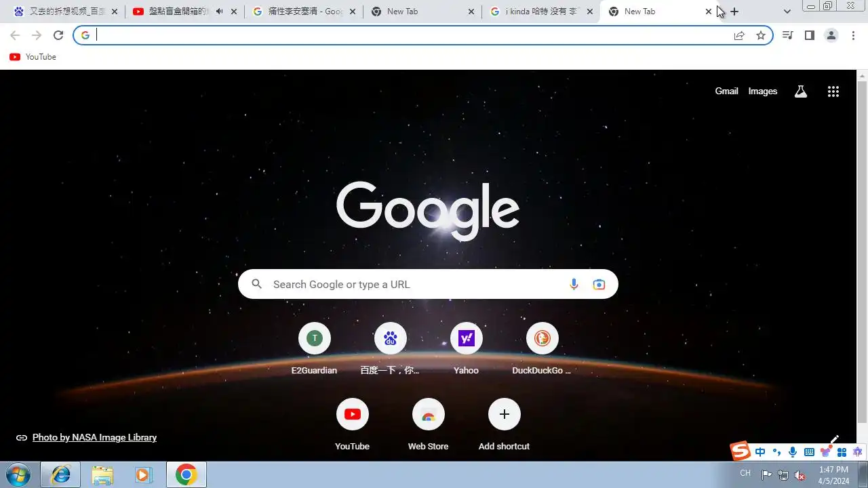The image size is (868, 488).
Task: Click the Show desktop button
Action: click(863, 475)
